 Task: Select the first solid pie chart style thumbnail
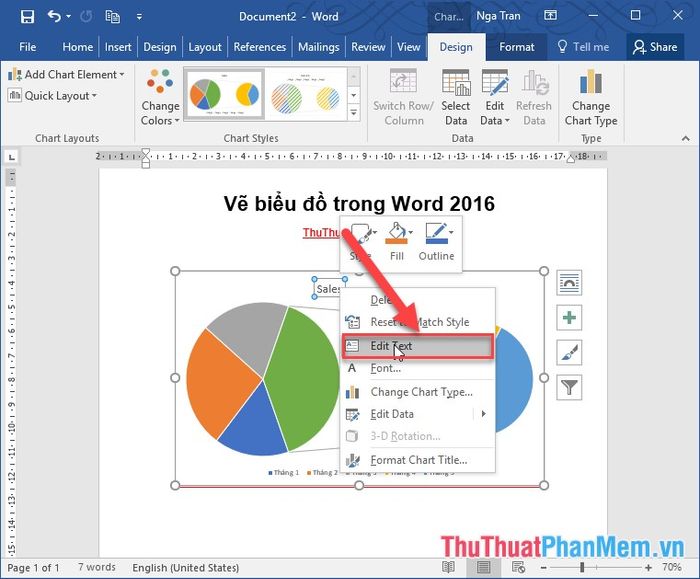[225, 94]
